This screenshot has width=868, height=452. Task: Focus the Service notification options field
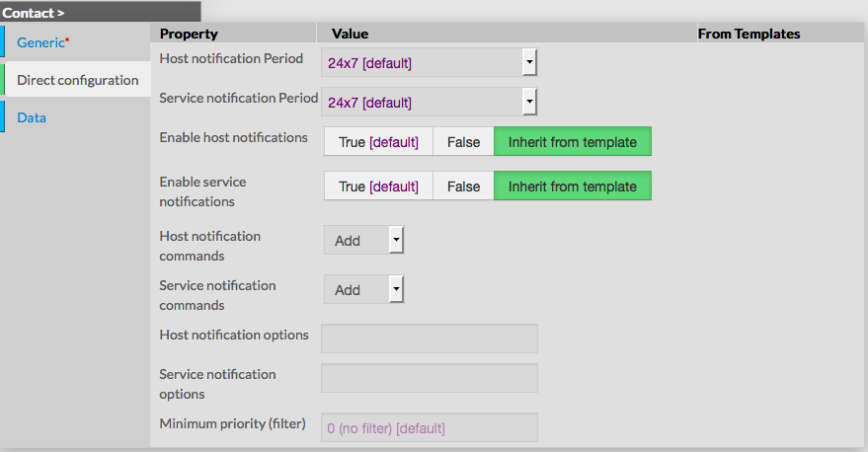429,378
